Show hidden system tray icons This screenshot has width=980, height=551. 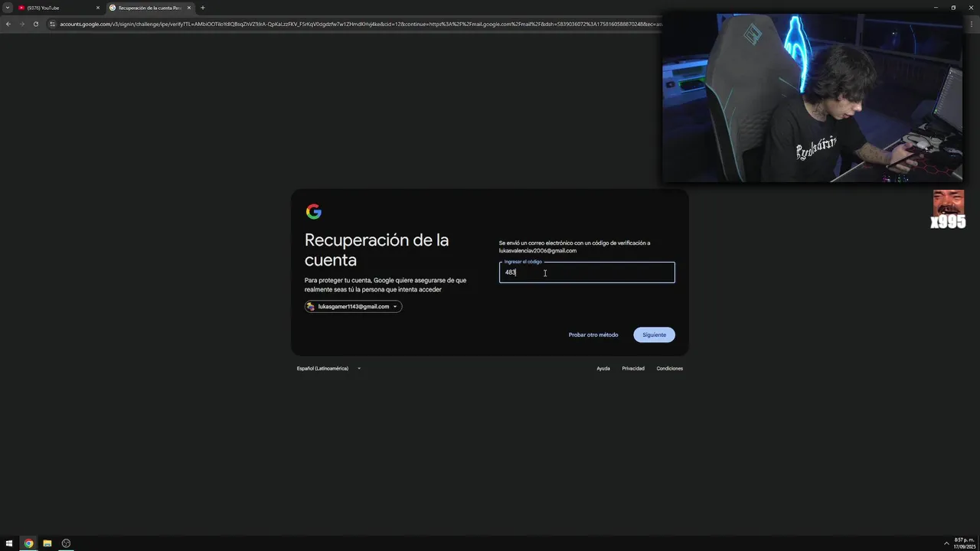pos(946,543)
